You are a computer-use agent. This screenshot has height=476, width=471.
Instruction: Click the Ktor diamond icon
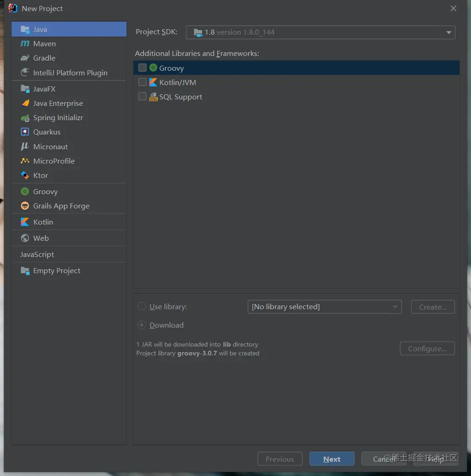click(25, 176)
